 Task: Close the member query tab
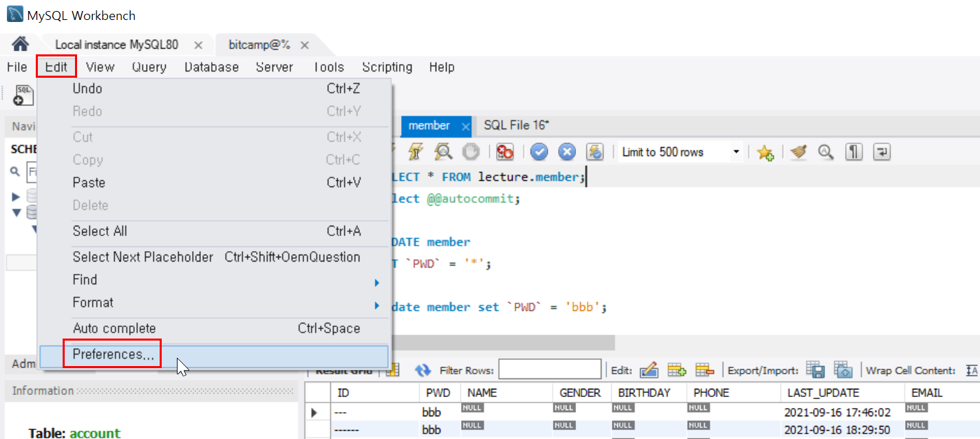click(465, 127)
